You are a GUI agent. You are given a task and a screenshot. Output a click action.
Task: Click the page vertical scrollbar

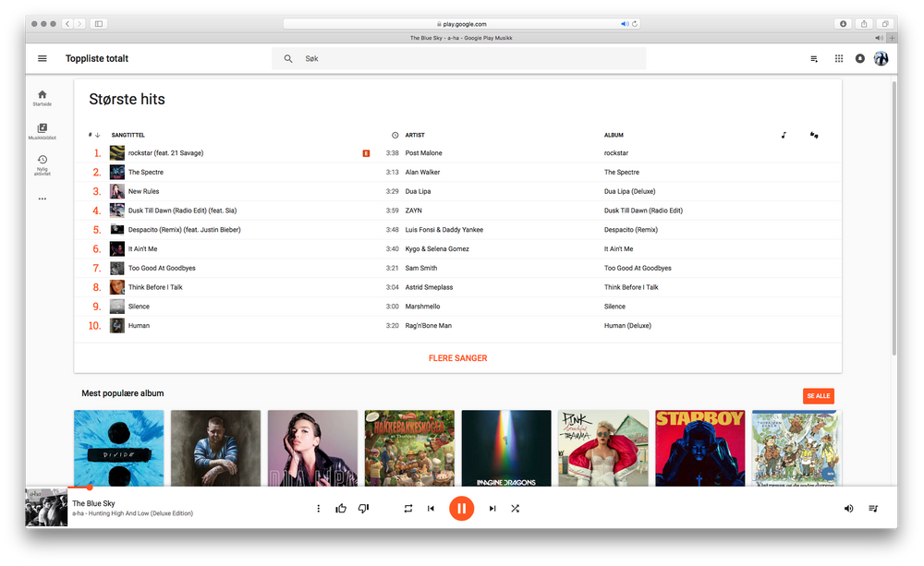[x=894, y=218]
